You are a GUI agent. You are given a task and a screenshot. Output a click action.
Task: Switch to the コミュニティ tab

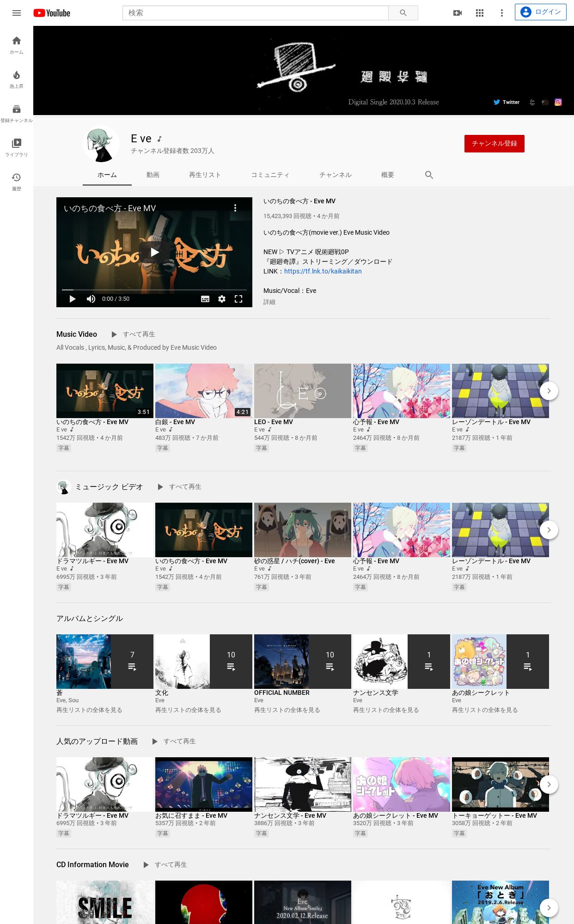(270, 175)
